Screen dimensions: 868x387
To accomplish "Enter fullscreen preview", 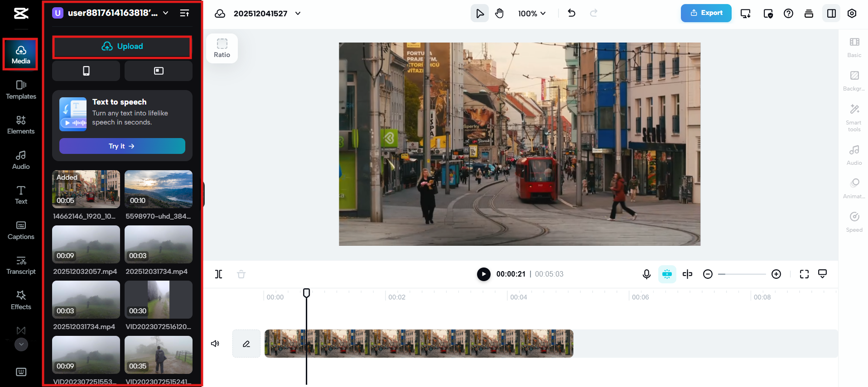I will click(x=805, y=274).
